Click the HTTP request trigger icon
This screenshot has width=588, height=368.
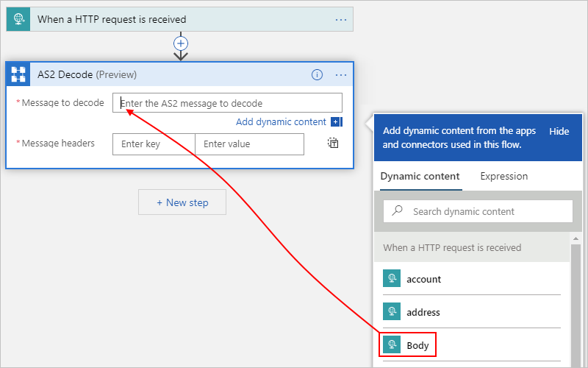18,19
